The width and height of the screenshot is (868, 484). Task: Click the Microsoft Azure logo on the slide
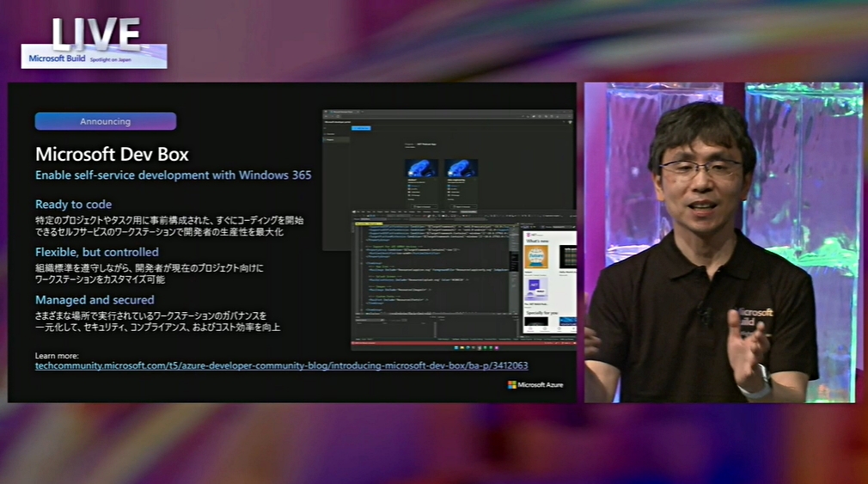coord(535,384)
